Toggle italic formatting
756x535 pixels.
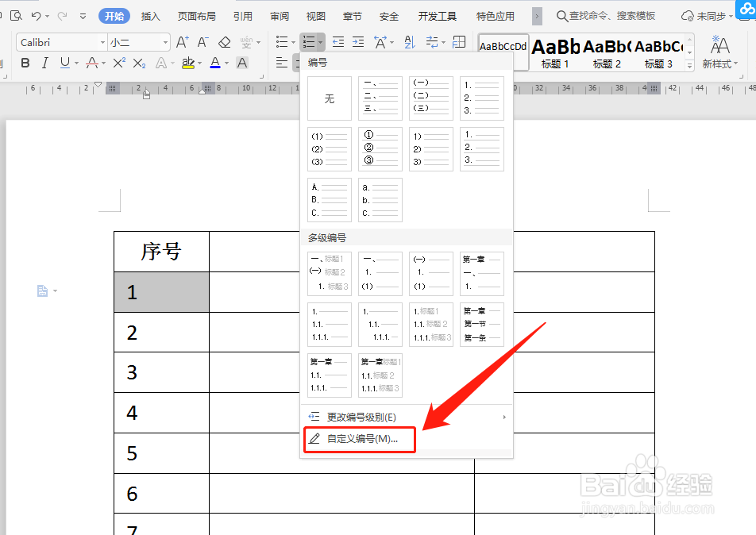pos(44,64)
